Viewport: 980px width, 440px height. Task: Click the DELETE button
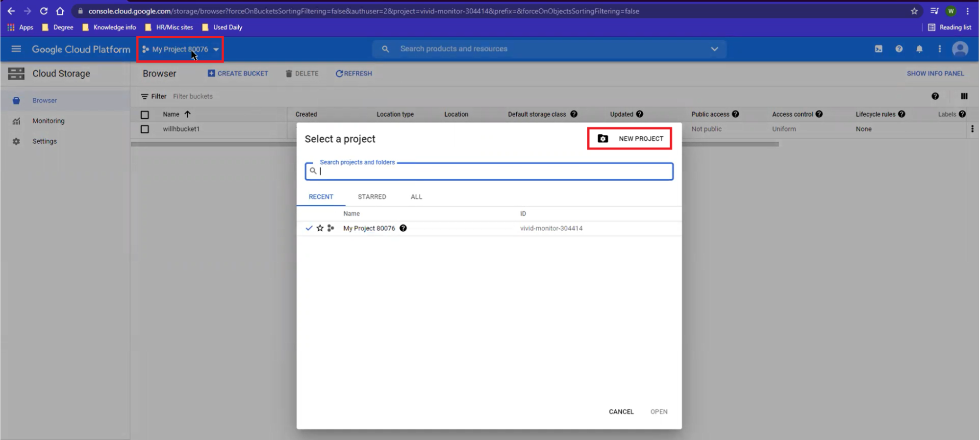pos(302,73)
